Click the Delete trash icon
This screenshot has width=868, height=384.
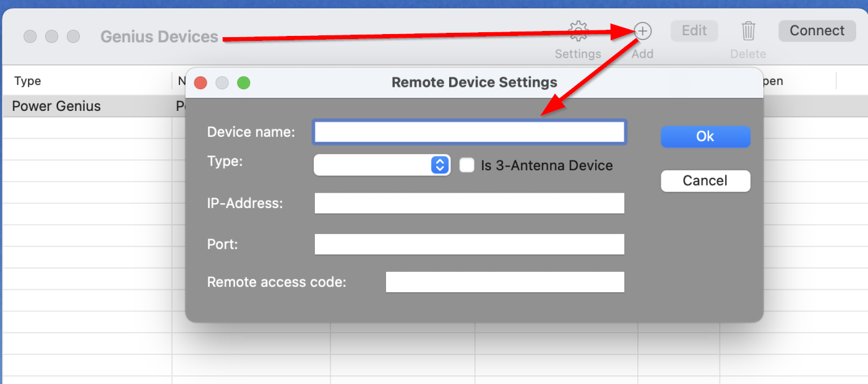748,31
